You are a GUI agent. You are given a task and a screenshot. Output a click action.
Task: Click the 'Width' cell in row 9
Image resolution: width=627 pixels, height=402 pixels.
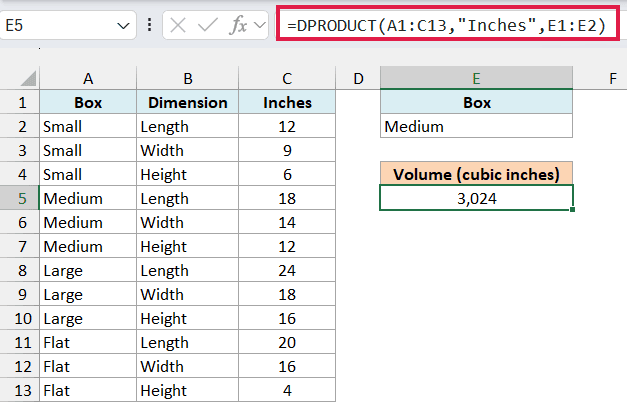[x=188, y=294]
